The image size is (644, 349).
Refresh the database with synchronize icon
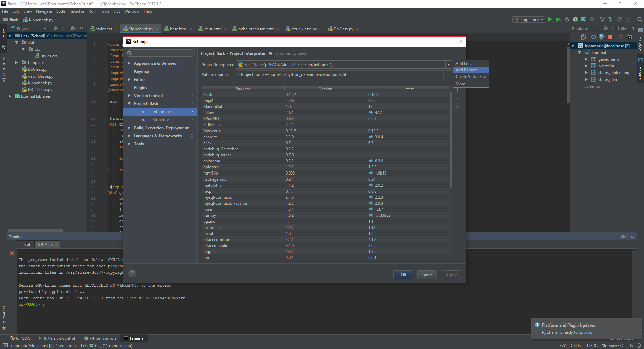594,37
